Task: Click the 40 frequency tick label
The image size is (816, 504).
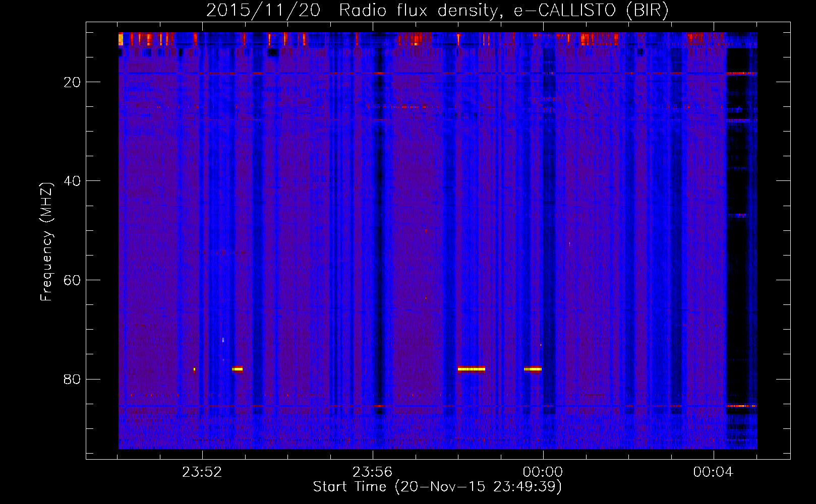Action: (73, 181)
